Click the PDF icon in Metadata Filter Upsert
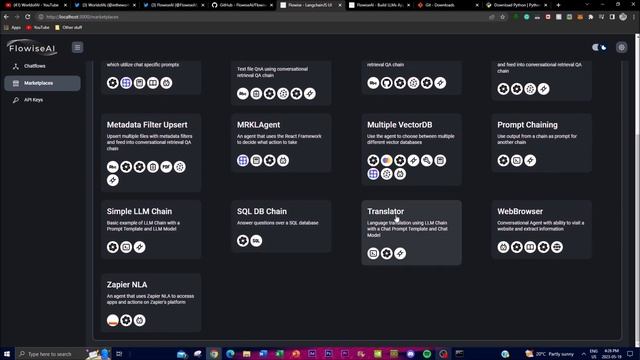This screenshot has height=360, width=640. point(166,167)
